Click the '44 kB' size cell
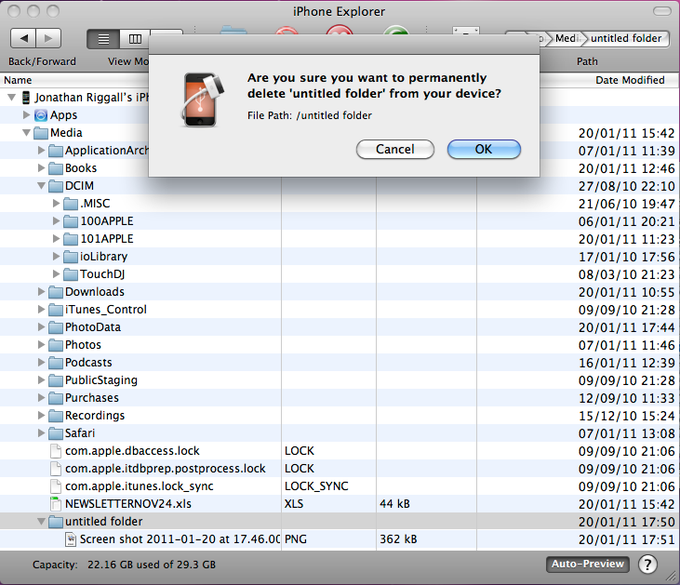This screenshot has height=585, width=680. point(395,503)
